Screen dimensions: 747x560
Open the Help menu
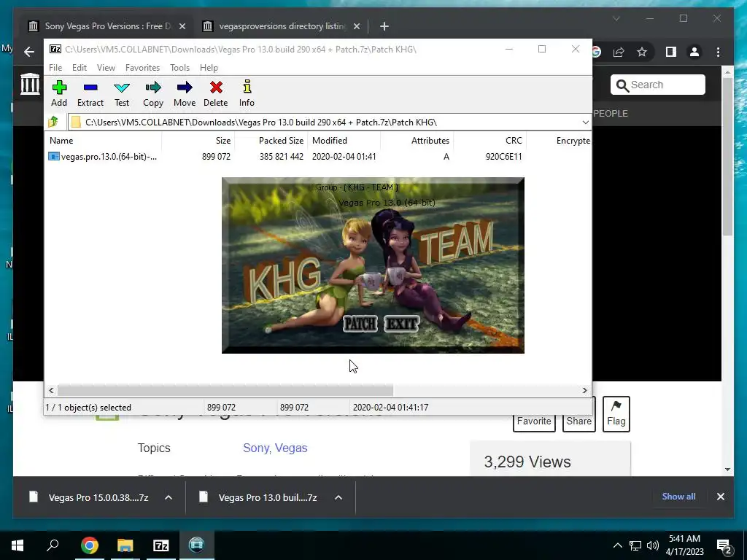pos(209,68)
